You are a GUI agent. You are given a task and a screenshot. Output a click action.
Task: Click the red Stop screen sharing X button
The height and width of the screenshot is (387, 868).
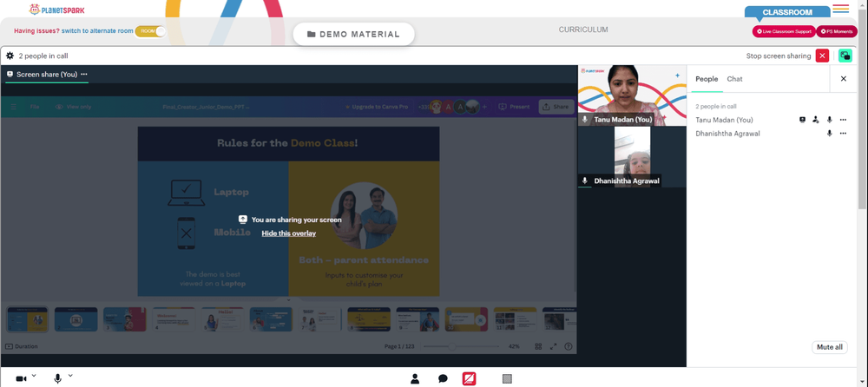coord(822,56)
